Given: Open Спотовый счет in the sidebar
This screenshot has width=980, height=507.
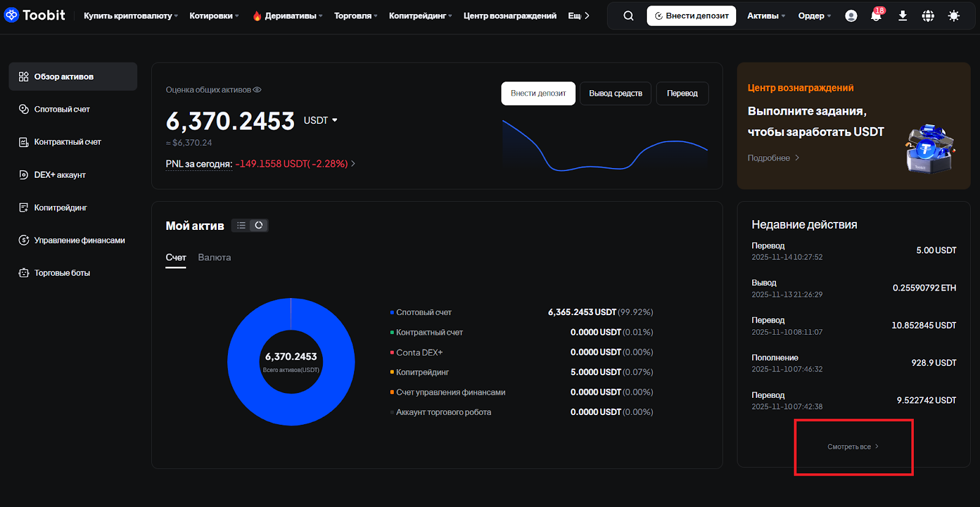Looking at the screenshot, I should [x=62, y=109].
